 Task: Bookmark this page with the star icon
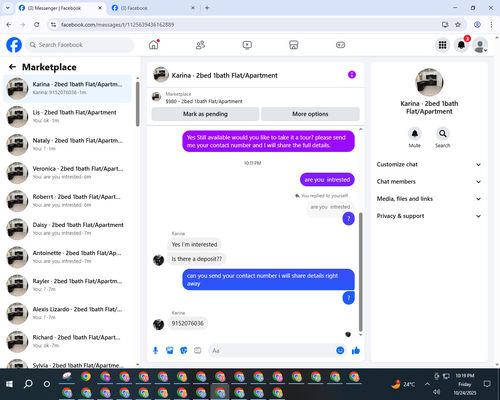pyautogui.click(x=458, y=25)
